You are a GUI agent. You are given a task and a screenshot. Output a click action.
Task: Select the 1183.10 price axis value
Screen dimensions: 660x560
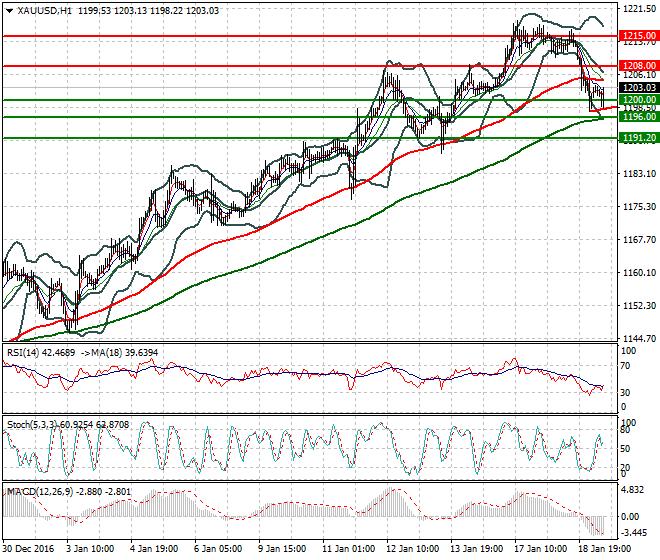coord(639,173)
